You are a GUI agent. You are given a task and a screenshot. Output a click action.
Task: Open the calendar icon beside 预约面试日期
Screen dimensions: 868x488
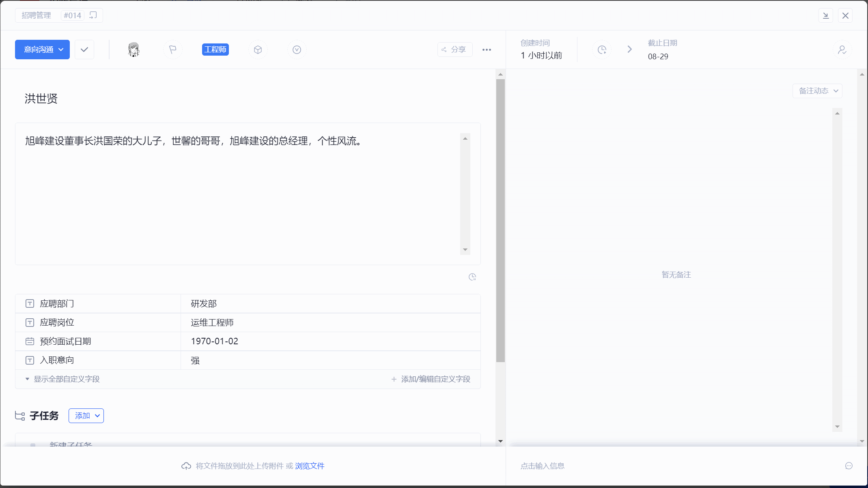click(x=29, y=341)
